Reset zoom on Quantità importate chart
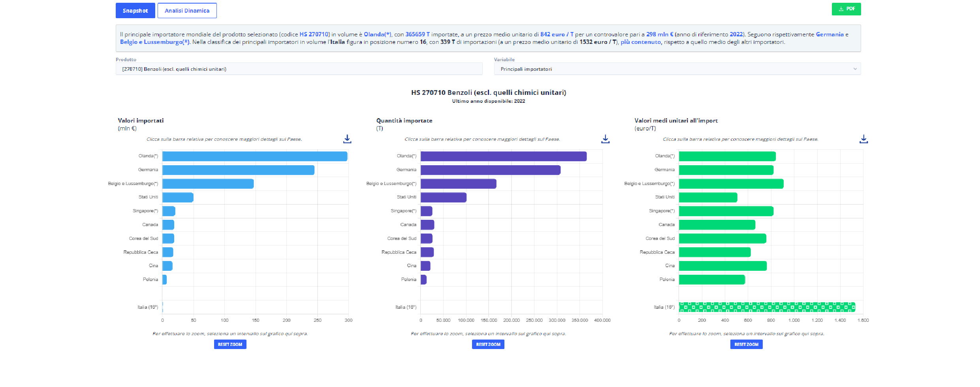The image size is (980, 387). coord(488,344)
